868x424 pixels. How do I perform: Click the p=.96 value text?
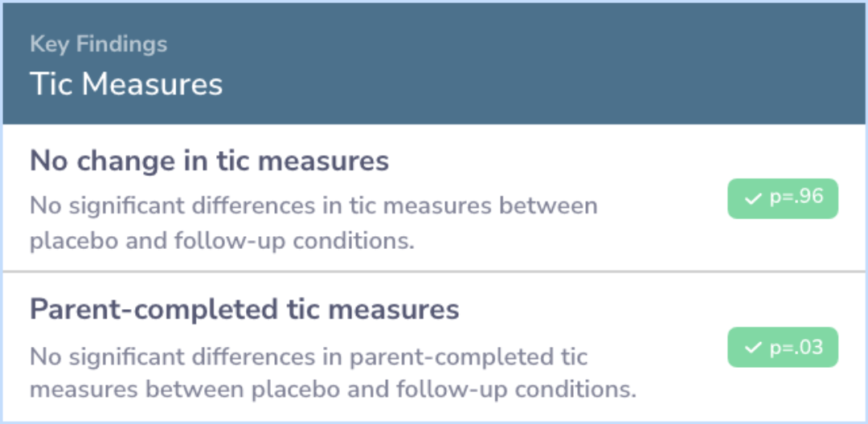tap(796, 198)
